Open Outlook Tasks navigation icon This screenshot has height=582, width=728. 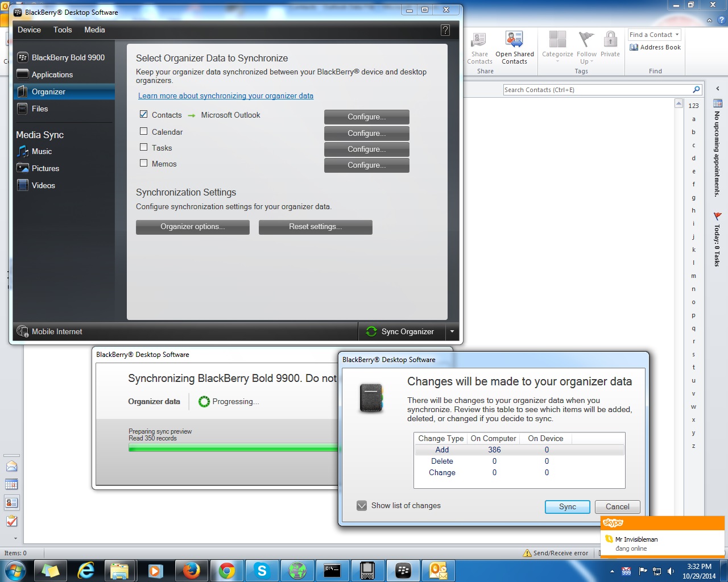pyautogui.click(x=11, y=521)
